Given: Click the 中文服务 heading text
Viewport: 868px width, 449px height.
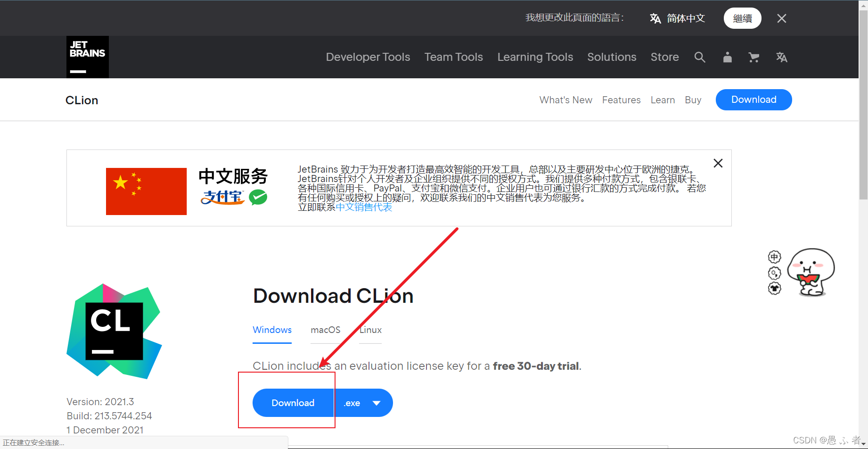Looking at the screenshot, I should tap(233, 176).
